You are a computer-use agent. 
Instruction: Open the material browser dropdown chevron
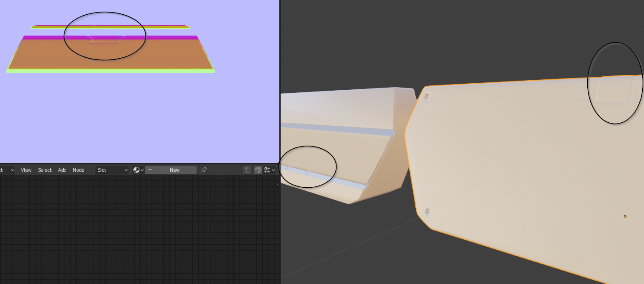pos(142,170)
